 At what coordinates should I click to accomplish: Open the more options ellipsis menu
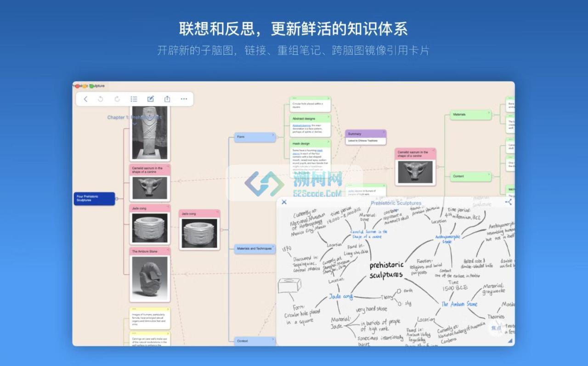click(x=184, y=99)
